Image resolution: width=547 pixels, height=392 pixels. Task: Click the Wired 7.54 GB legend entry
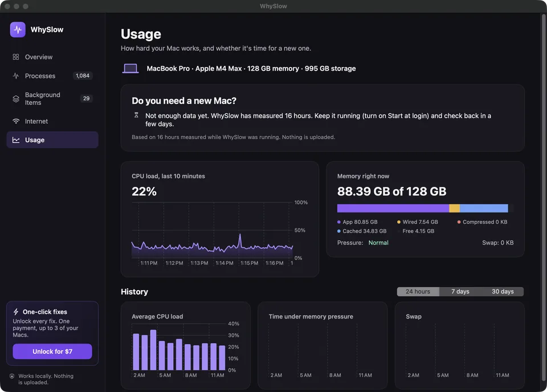418,222
